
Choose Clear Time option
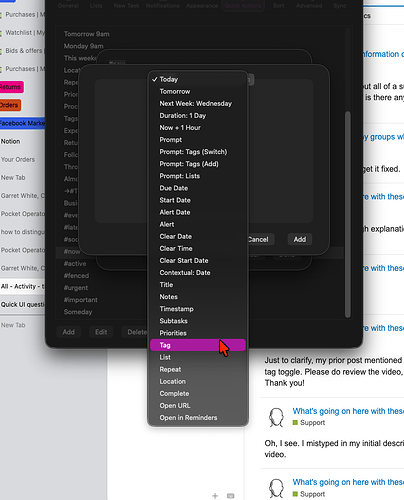[x=198, y=248]
